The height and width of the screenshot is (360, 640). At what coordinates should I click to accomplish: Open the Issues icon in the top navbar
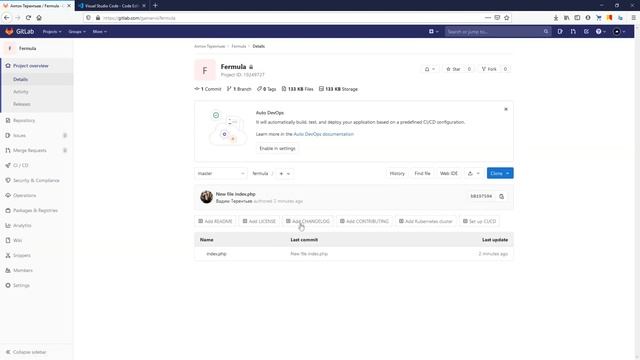pos(560,31)
